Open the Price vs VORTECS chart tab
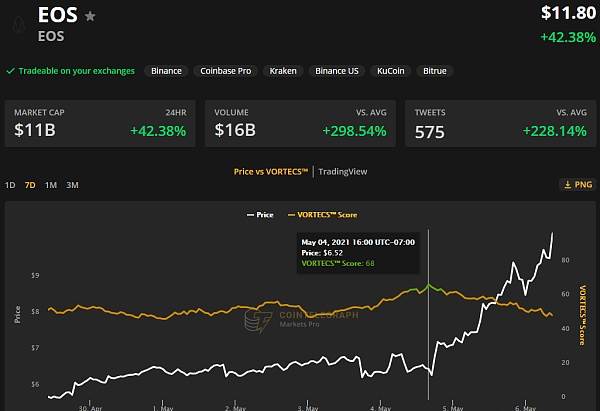 coord(271,172)
